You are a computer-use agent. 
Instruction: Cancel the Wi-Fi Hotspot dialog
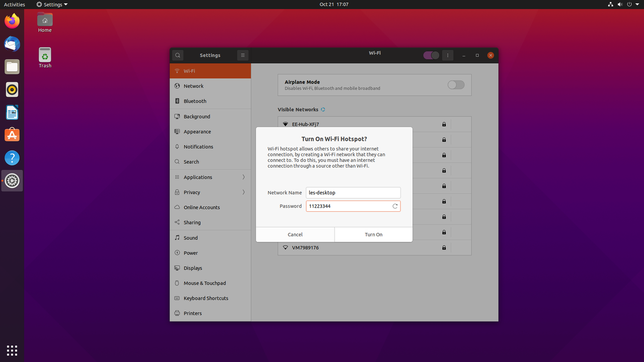(295, 235)
